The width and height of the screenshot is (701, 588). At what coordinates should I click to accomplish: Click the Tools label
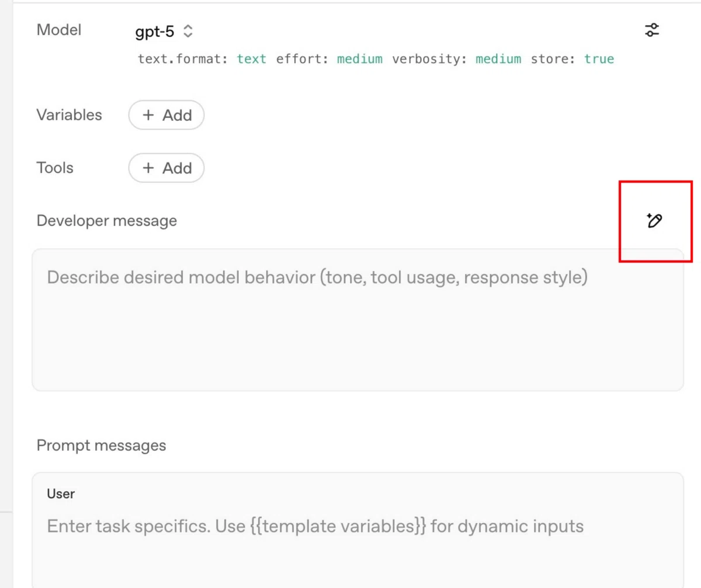point(55,168)
